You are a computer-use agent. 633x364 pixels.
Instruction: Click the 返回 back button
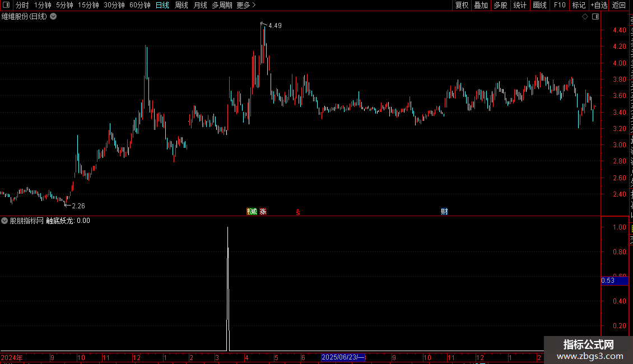point(619,5)
